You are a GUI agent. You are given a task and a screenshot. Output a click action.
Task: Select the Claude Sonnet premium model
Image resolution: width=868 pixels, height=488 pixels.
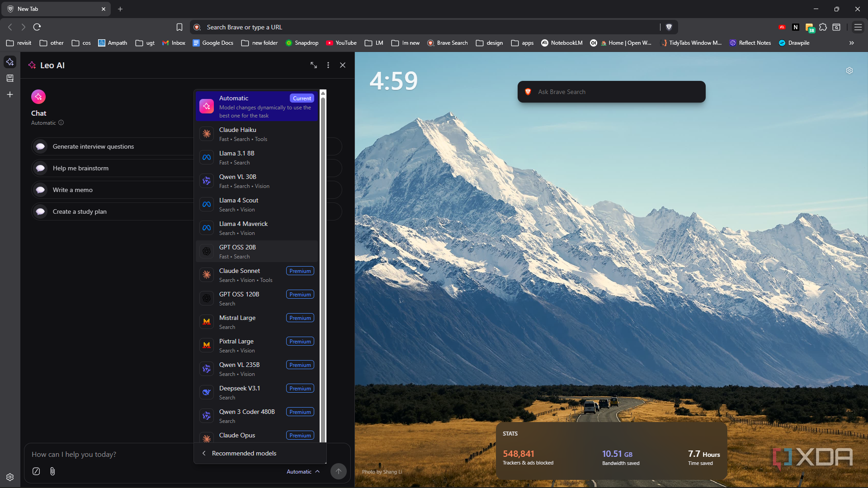[257, 275]
